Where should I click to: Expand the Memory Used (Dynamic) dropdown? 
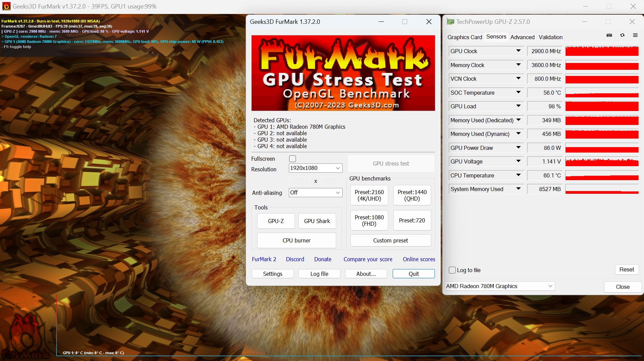point(518,134)
